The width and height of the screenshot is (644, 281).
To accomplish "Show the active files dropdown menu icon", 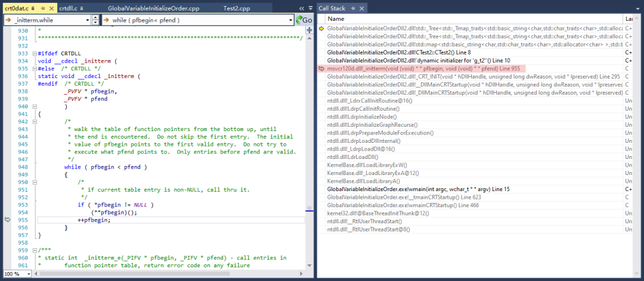I will click(x=311, y=8).
